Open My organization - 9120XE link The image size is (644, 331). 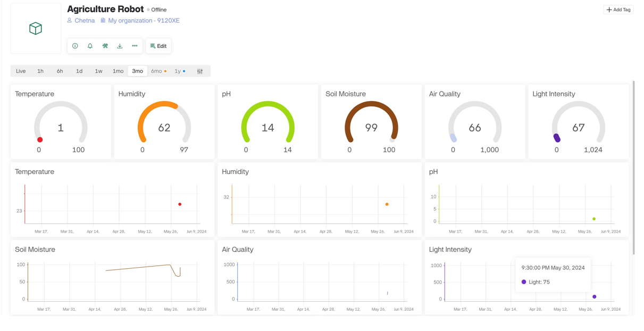point(144,21)
